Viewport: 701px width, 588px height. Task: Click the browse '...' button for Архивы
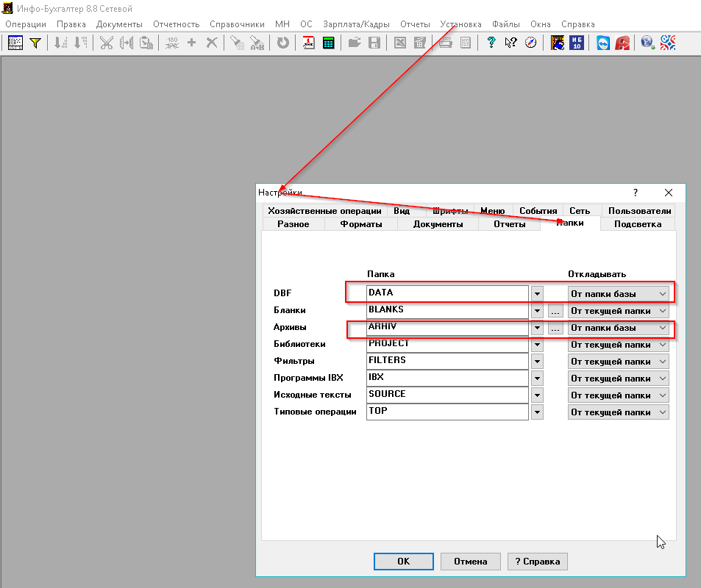pos(555,328)
